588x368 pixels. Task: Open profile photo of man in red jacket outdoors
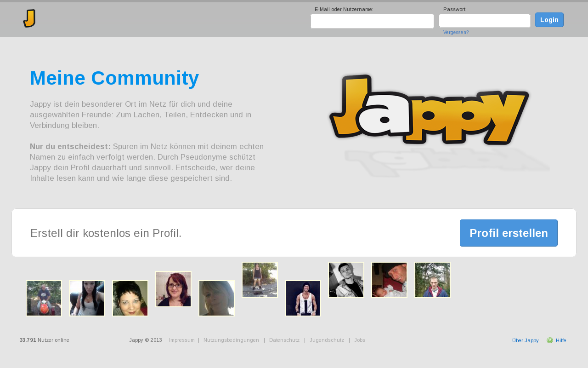pos(432,280)
